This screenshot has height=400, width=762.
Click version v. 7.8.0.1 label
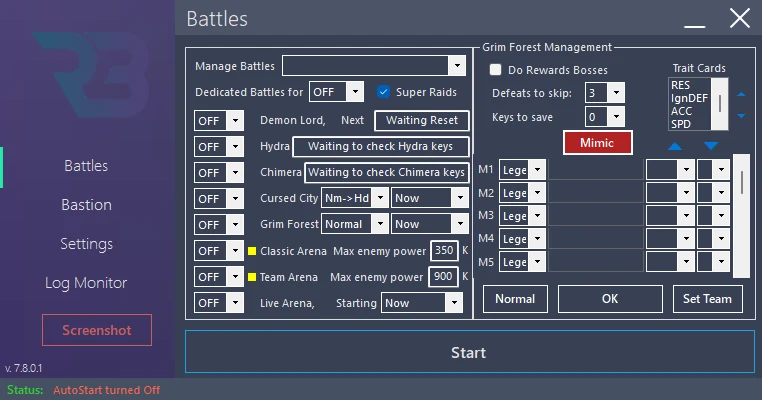point(23,368)
